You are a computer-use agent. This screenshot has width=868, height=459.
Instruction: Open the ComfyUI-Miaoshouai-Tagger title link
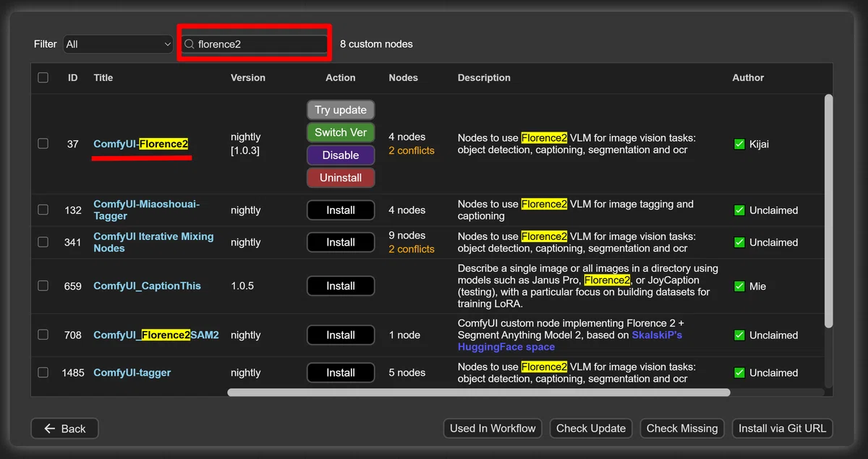click(x=146, y=210)
